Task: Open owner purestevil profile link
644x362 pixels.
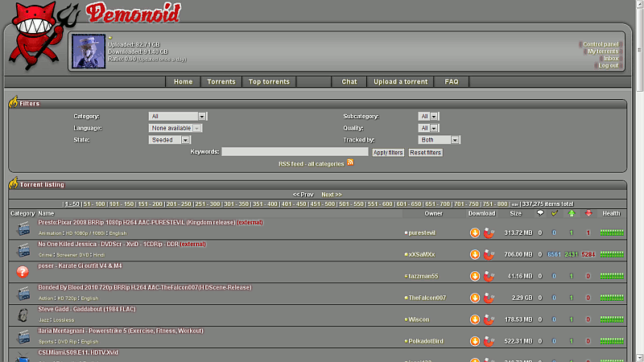Action: coord(422,232)
